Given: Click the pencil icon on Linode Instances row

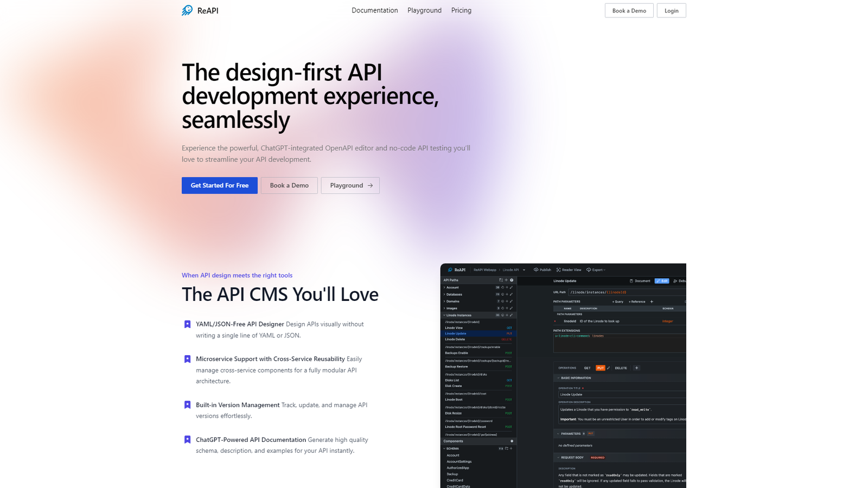Looking at the screenshot, I should (x=511, y=315).
